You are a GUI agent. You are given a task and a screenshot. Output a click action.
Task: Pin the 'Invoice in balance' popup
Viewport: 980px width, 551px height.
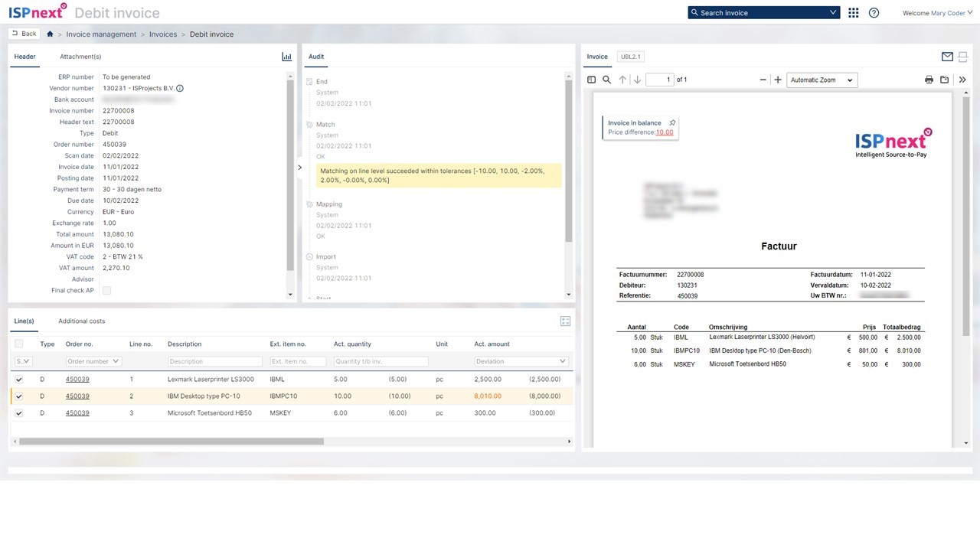tap(672, 122)
